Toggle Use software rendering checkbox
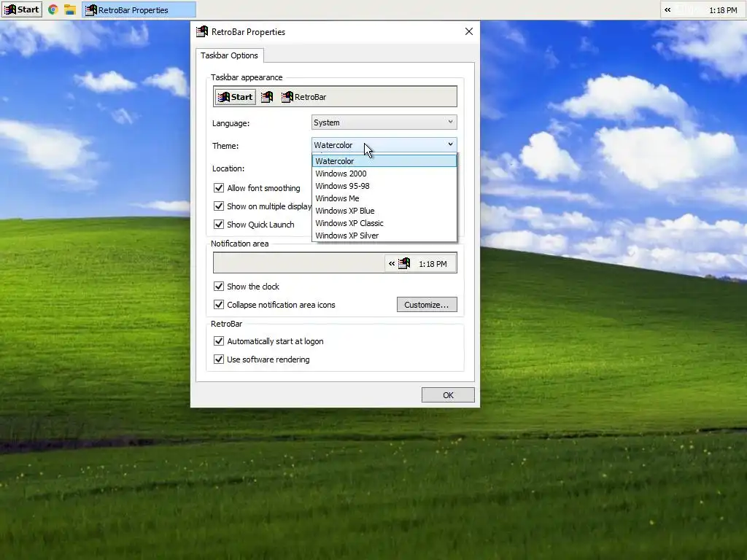Screen dimensions: 747x560 (x=219, y=359)
